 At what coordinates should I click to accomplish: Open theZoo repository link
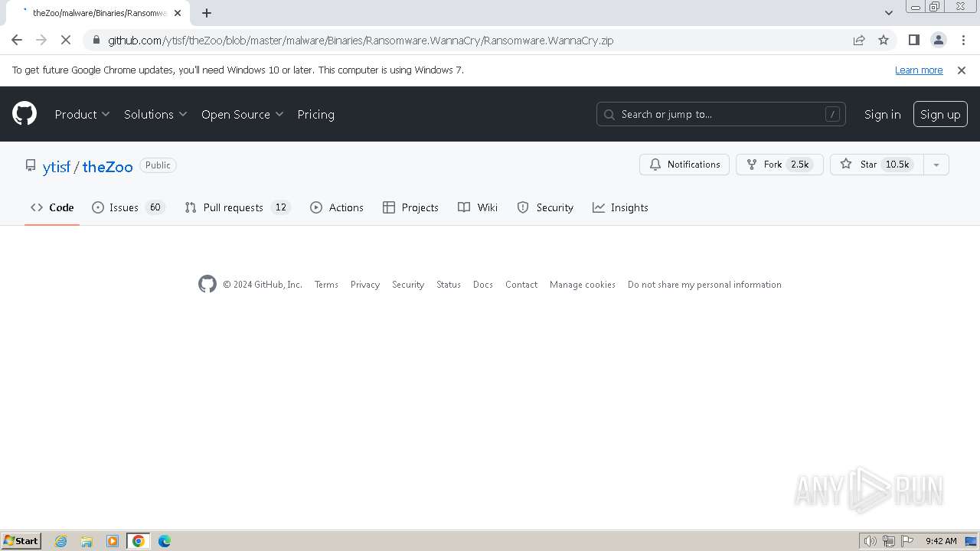(x=107, y=166)
